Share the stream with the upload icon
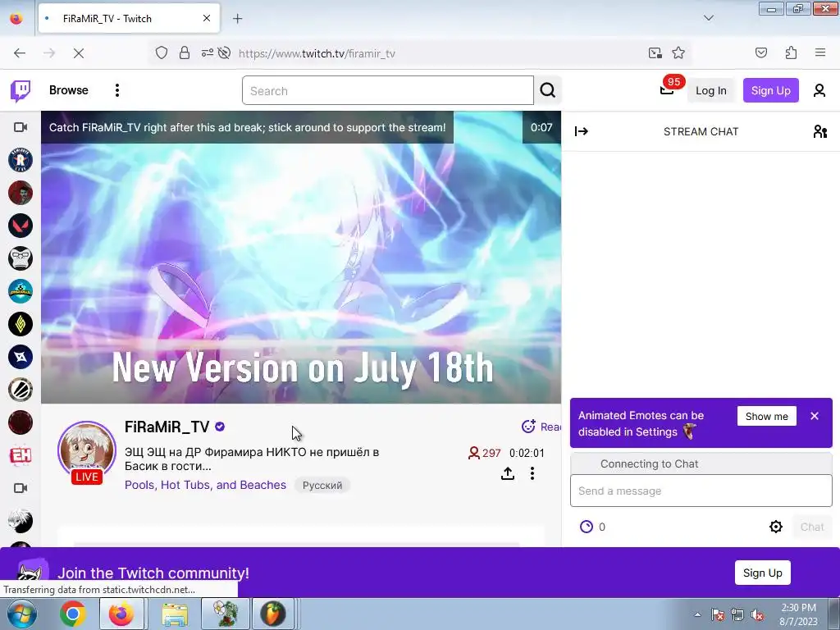The height and width of the screenshot is (630, 840). (x=508, y=473)
